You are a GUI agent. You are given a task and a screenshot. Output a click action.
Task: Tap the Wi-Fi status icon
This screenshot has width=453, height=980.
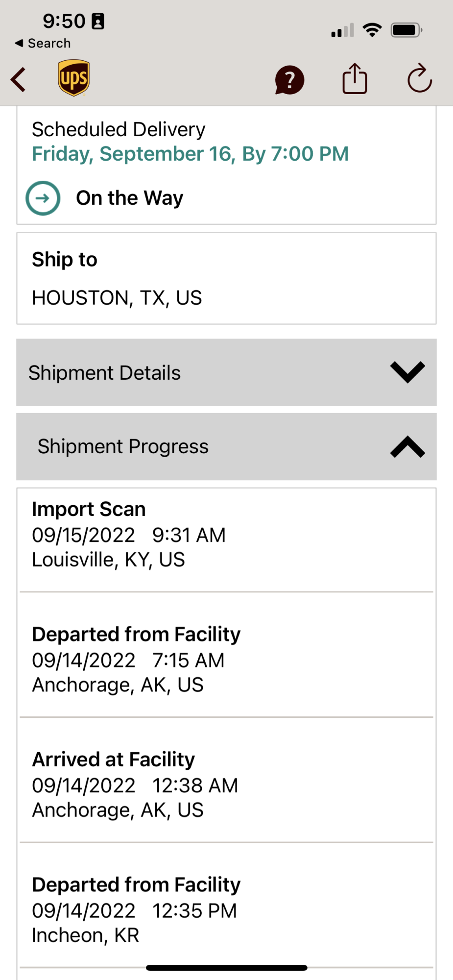click(372, 30)
